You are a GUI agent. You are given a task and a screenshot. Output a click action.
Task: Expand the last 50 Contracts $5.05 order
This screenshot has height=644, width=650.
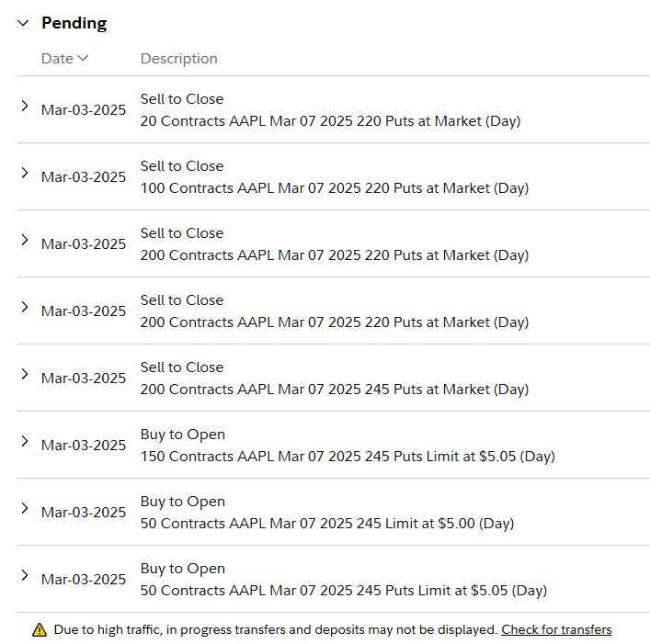pyautogui.click(x=25, y=576)
